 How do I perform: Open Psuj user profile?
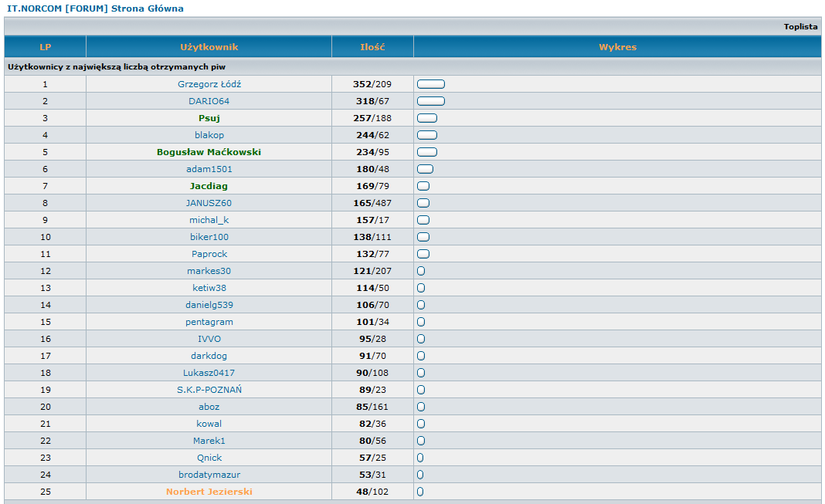pos(209,118)
